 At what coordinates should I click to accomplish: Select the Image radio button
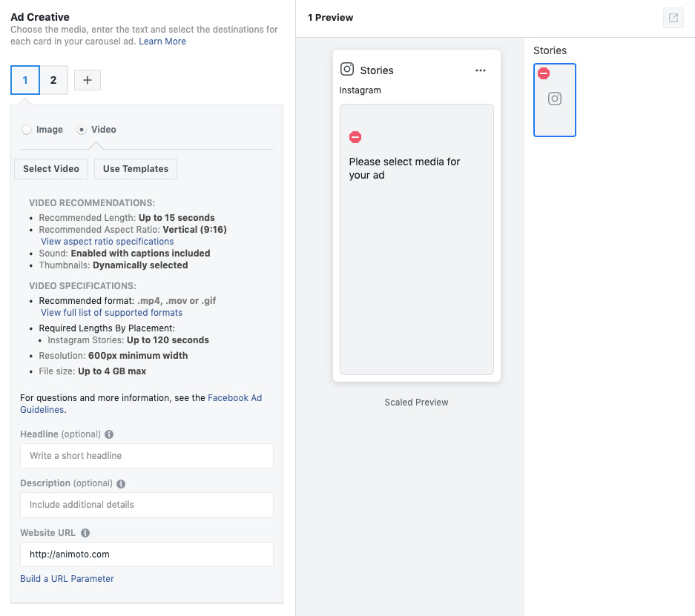(x=25, y=129)
